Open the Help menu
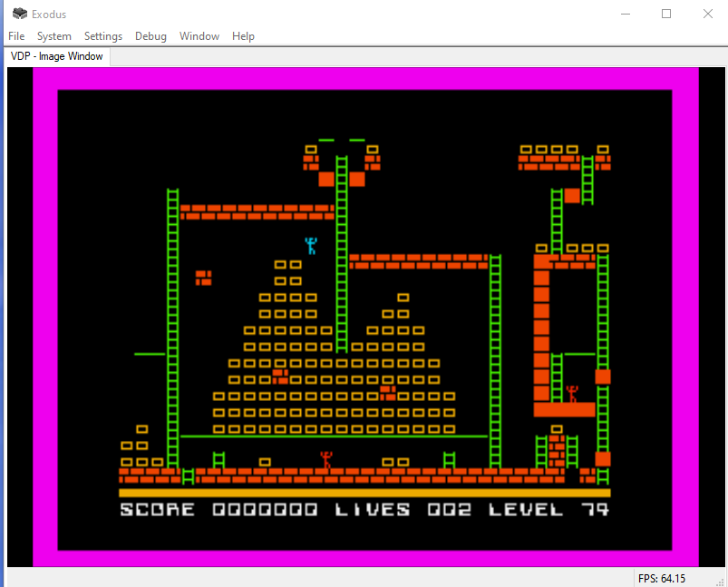 click(x=243, y=36)
